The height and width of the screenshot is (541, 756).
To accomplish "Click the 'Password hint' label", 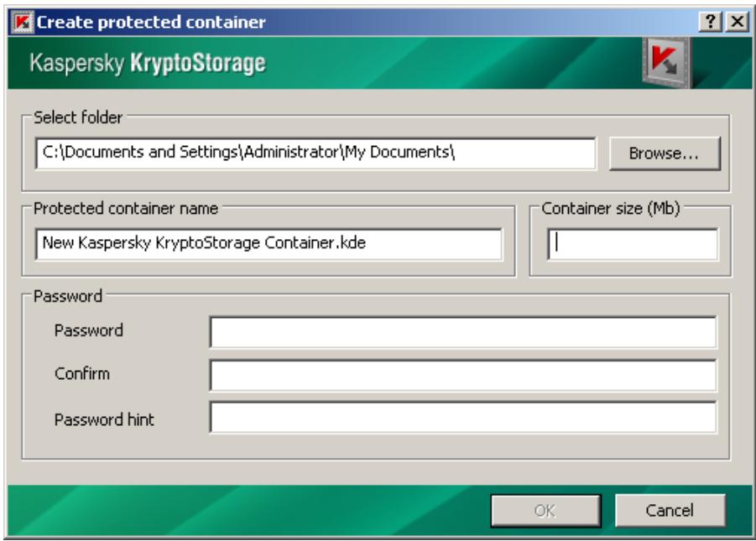I will tap(104, 419).
